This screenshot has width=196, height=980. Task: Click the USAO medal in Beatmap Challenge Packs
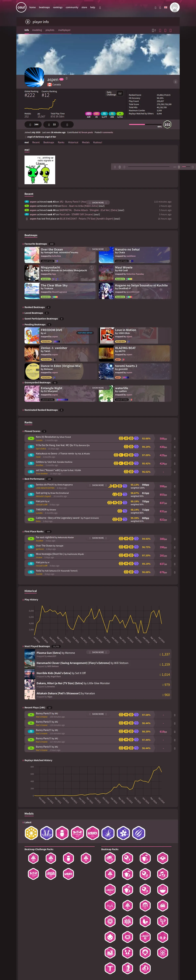(68, 874)
